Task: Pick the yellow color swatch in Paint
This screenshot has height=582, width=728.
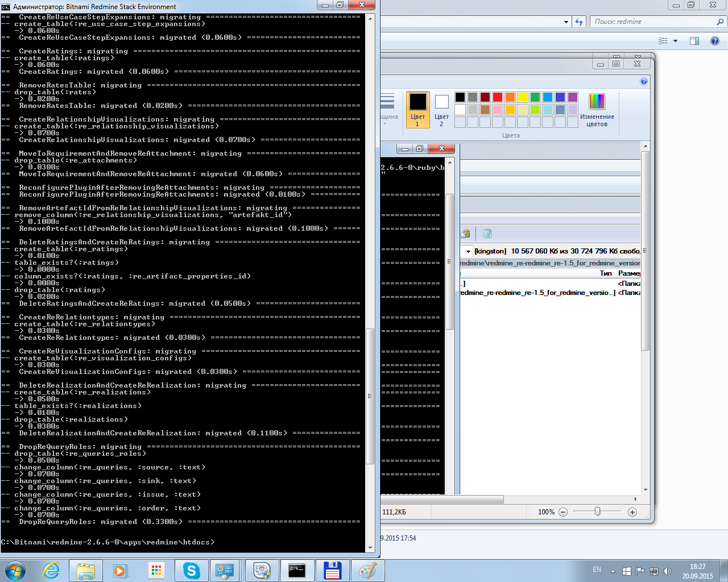Action: (522, 97)
